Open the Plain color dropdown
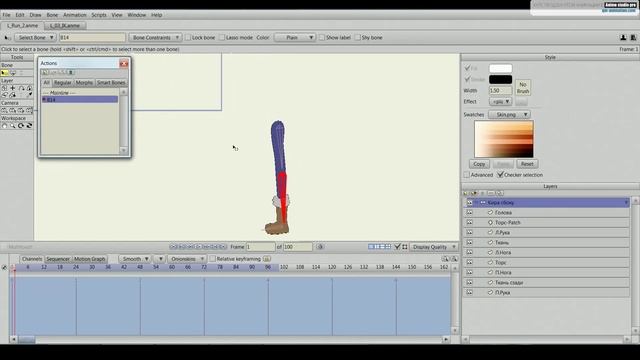Image resolution: width=640 pixels, height=360 pixels. (x=295, y=38)
